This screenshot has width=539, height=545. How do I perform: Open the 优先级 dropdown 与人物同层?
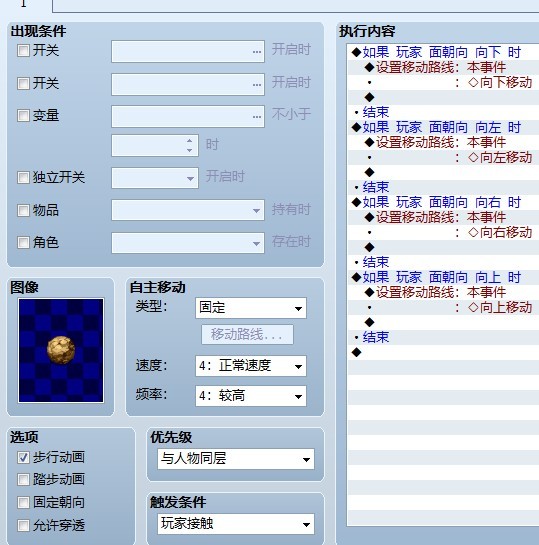click(236, 459)
